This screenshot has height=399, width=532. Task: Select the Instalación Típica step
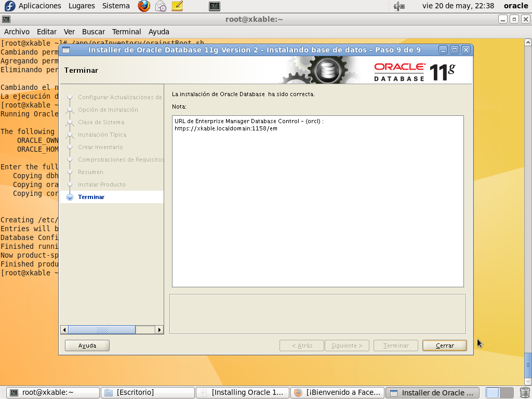pos(102,135)
